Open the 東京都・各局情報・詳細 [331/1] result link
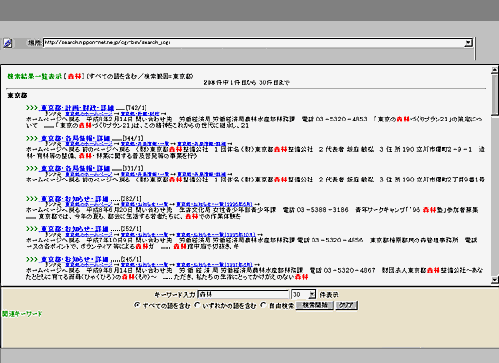This screenshot has height=363, width=499. tap(75, 168)
